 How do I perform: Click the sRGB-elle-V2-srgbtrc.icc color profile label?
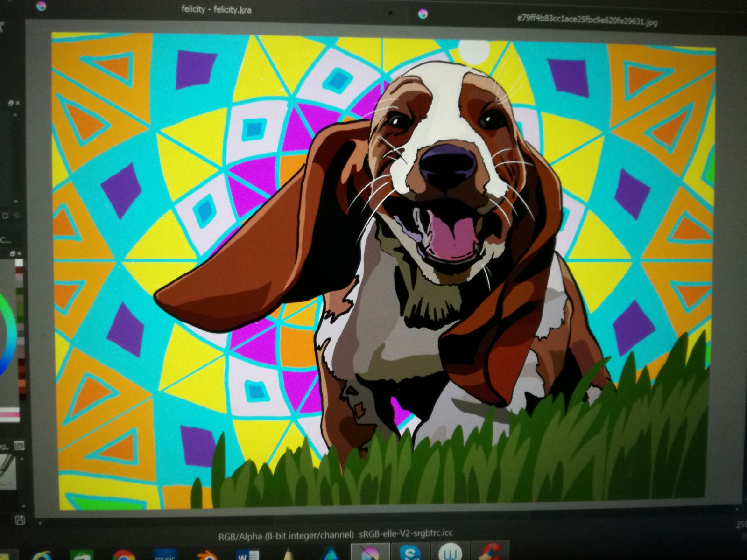coord(406,533)
